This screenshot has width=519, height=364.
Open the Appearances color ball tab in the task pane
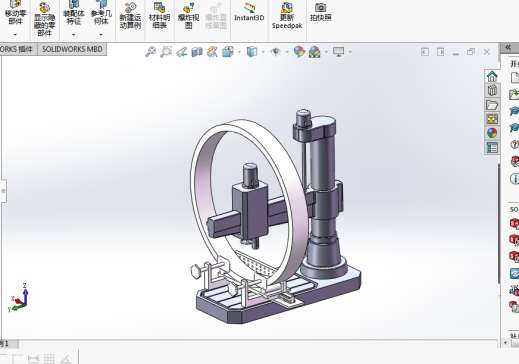[492, 133]
